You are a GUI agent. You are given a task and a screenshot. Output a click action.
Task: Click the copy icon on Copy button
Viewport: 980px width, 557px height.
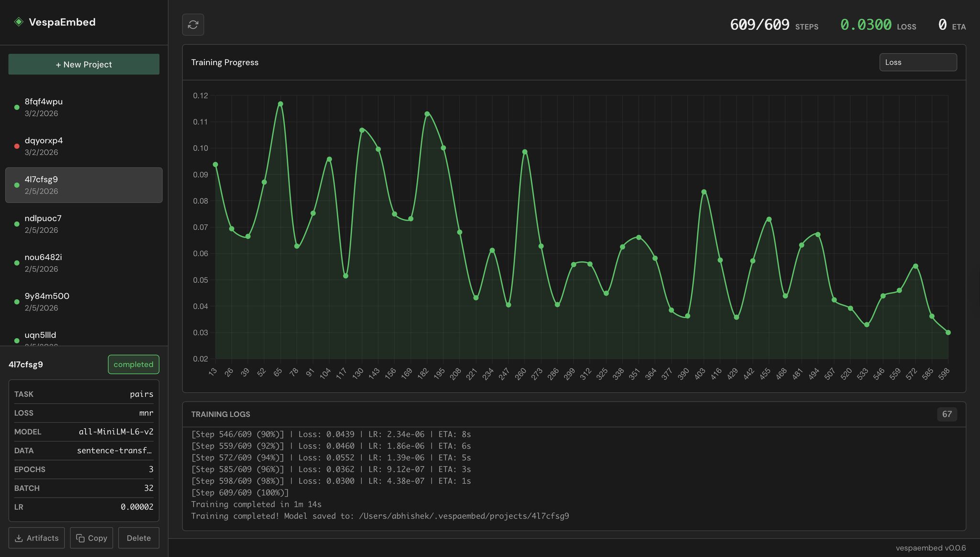pyautogui.click(x=80, y=538)
